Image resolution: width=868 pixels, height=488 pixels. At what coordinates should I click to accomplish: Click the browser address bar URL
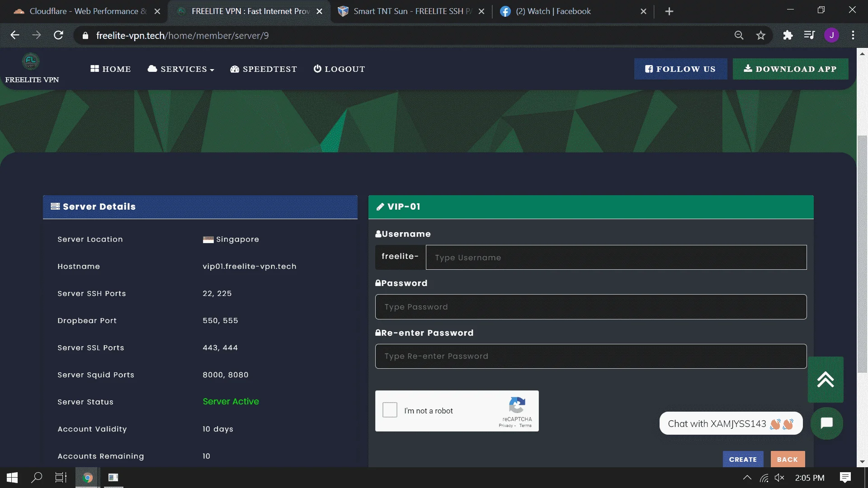[182, 35]
